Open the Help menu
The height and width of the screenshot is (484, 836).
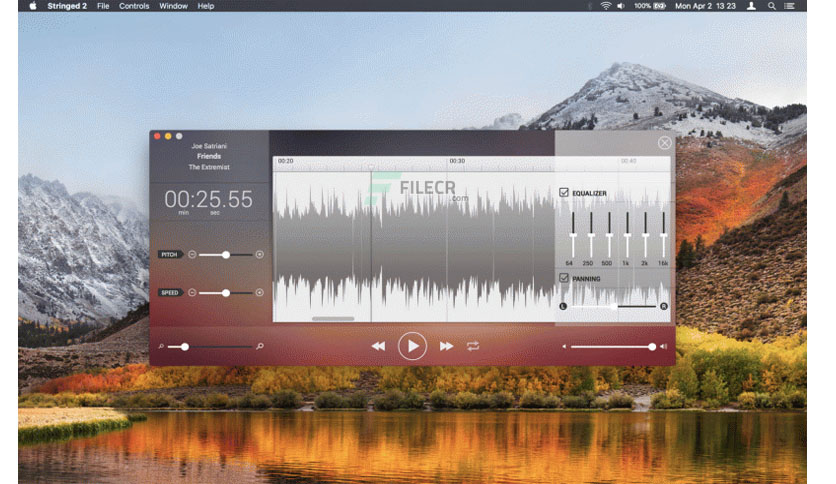tap(206, 6)
